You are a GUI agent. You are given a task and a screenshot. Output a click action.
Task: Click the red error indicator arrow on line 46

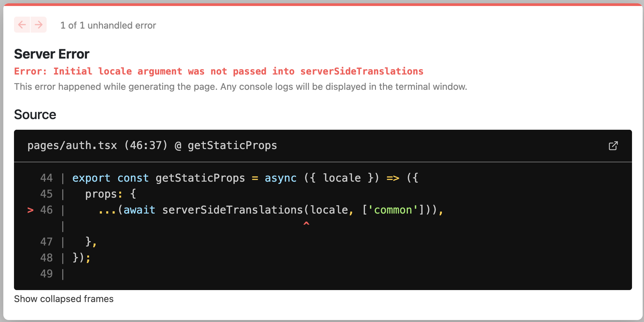pos(30,210)
